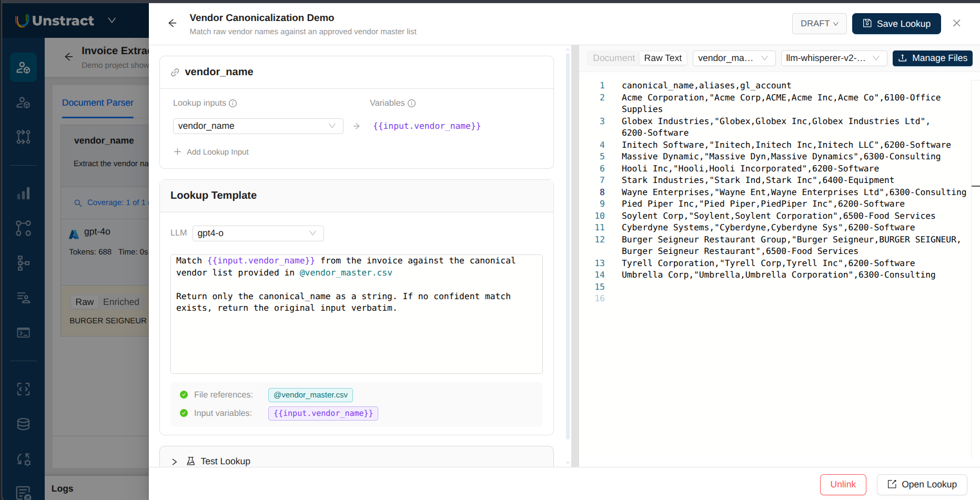The image size is (980, 500).
Task: Click the Tokens: 688 text
Action: point(90,252)
